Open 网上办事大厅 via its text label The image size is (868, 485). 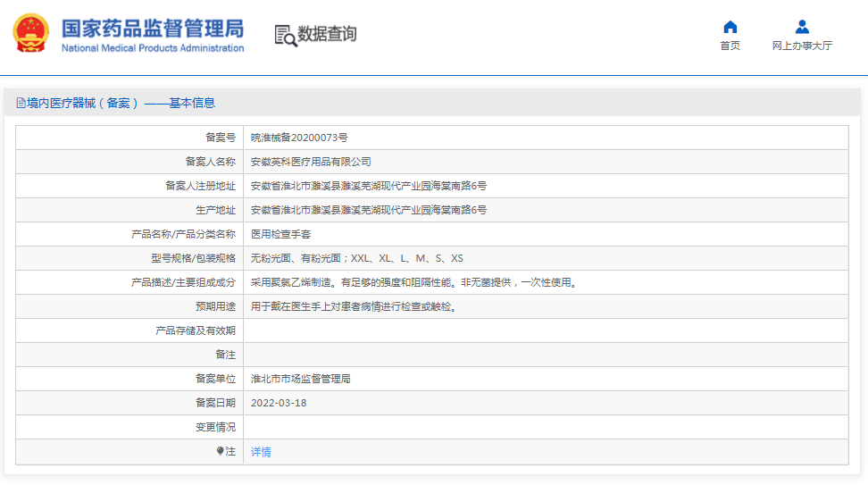[802, 46]
